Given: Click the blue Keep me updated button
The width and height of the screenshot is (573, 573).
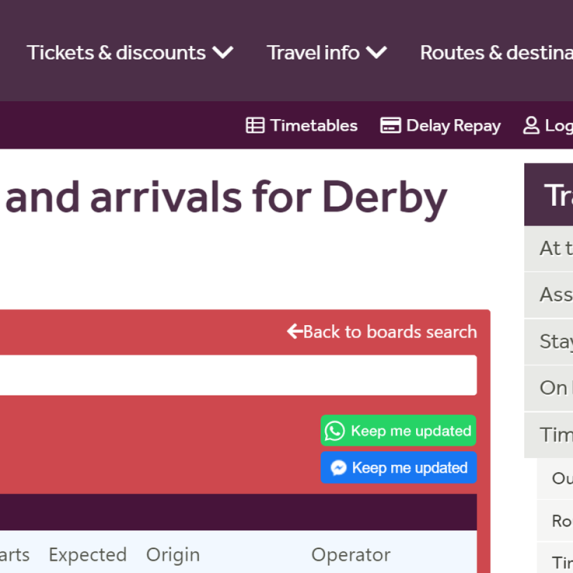Looking at the screenshot, I should point(399,468).
